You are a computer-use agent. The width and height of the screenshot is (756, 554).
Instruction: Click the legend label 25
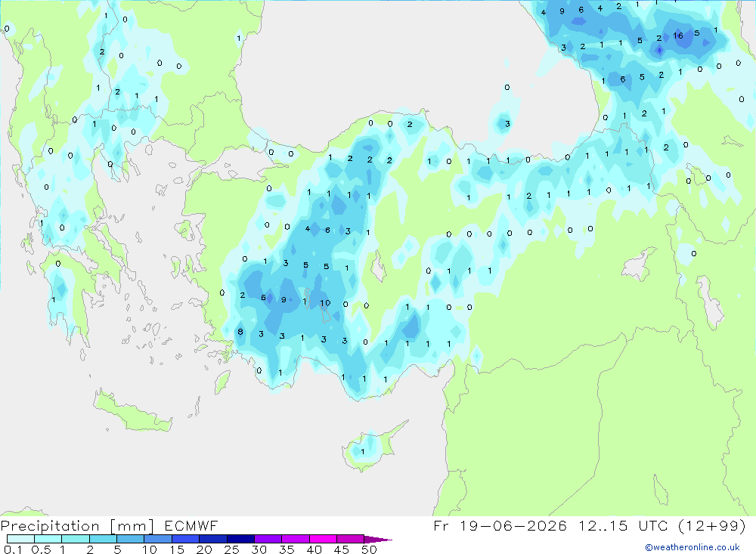[232, 549]
